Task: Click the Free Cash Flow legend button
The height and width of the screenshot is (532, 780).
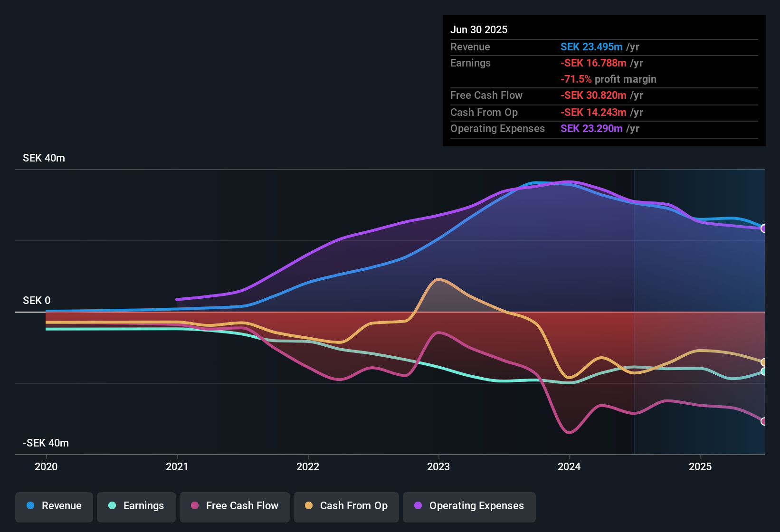Action: pos(234,506)
